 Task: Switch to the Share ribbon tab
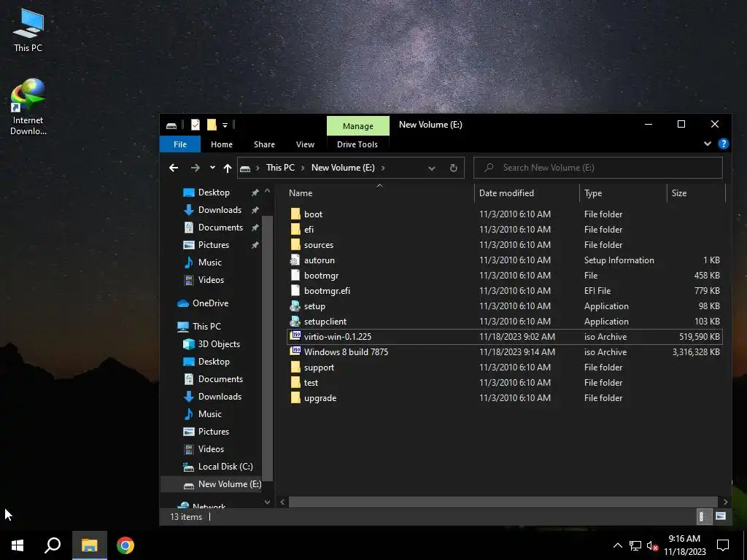point(264,144)
